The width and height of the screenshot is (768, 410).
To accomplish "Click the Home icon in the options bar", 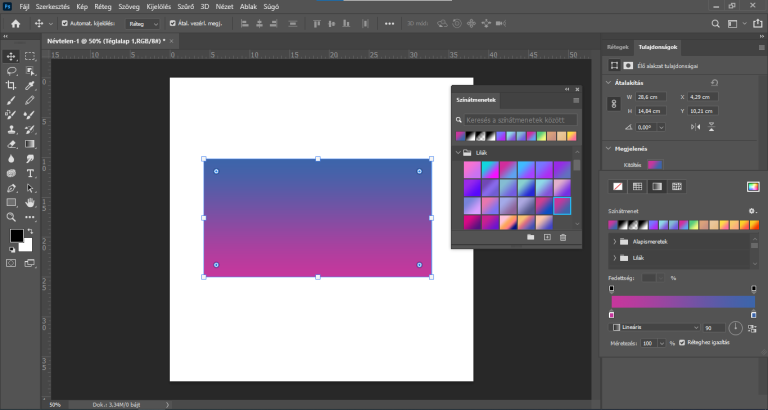I will tap(16, 24).
